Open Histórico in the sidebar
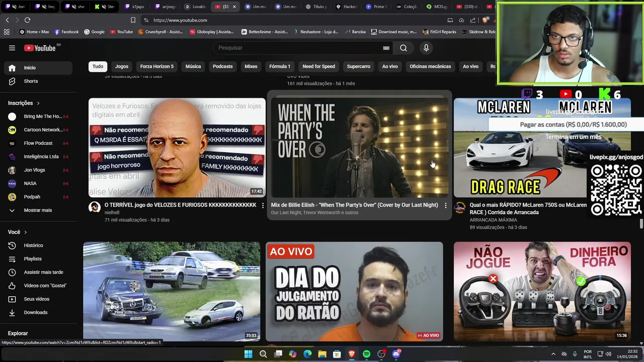644x362 pixels. (38, 245)
